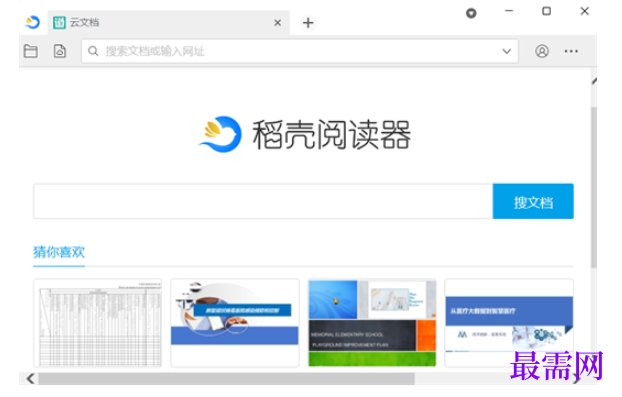Viewport: 622px width, 397px height.
Task: Click the vertical scrollbar thumb
Action: [593, 187]
